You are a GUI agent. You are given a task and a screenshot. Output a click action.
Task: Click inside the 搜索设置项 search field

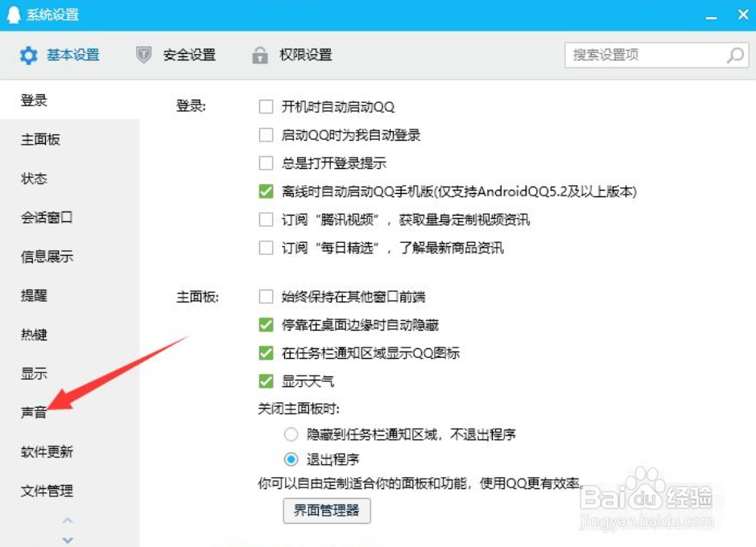pos(644,55)
